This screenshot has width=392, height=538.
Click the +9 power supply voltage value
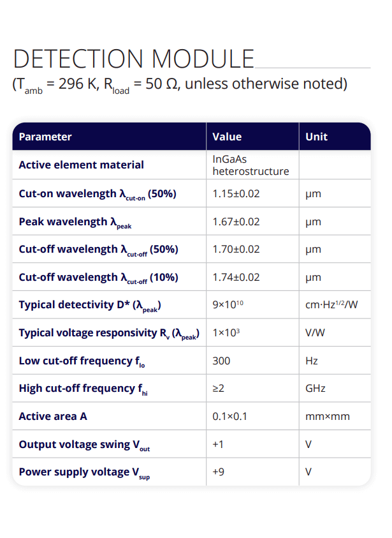click(218, 472)
